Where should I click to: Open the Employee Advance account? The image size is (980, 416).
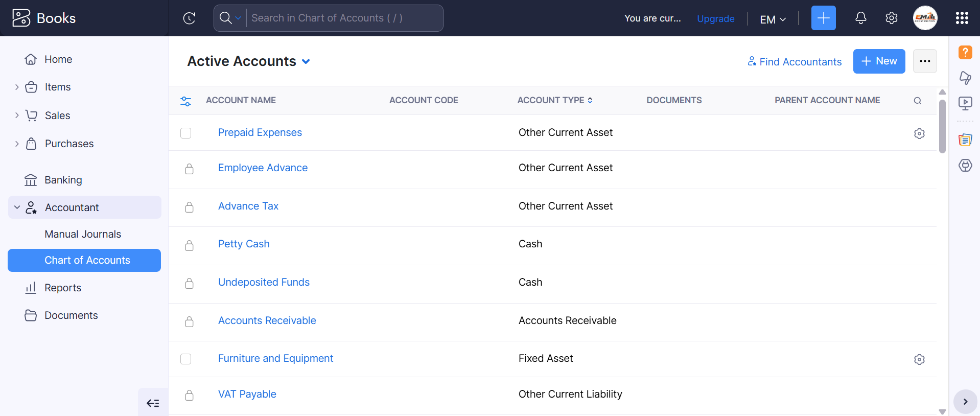point(263,168)
